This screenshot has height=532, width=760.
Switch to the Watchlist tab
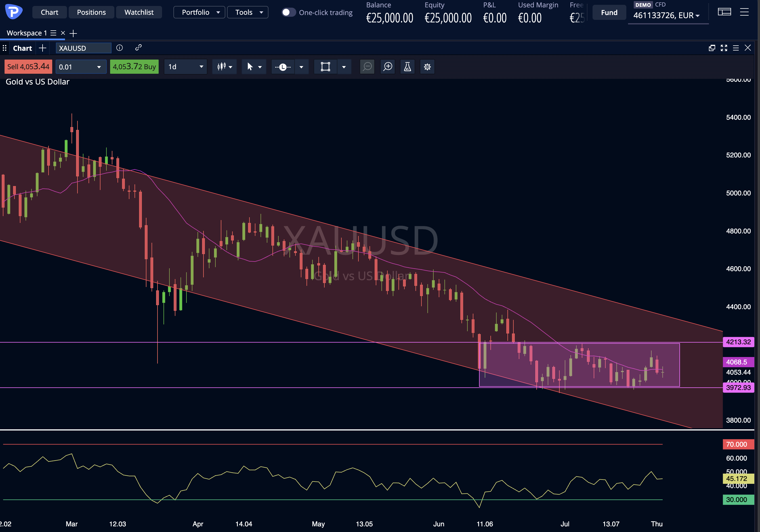(139, 12)
